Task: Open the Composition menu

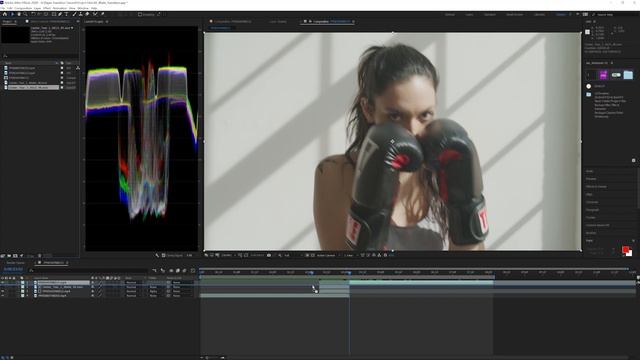Action: pyautogui.click(x=23, y=8)
